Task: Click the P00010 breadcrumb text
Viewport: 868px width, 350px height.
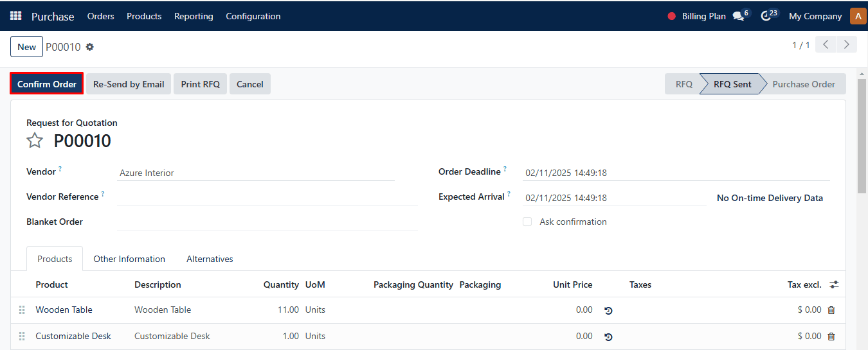Action: pos(63,47)
